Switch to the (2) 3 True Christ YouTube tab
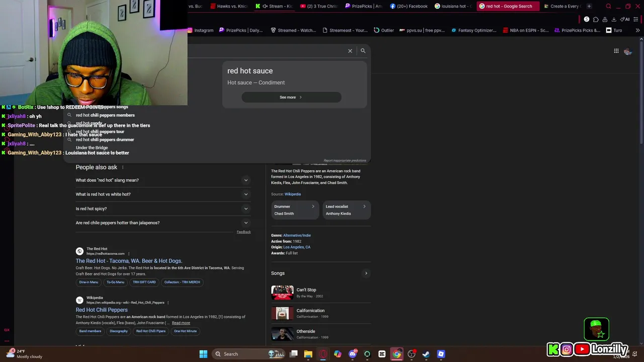Screen dimensions: 644x362 (318, 6)
